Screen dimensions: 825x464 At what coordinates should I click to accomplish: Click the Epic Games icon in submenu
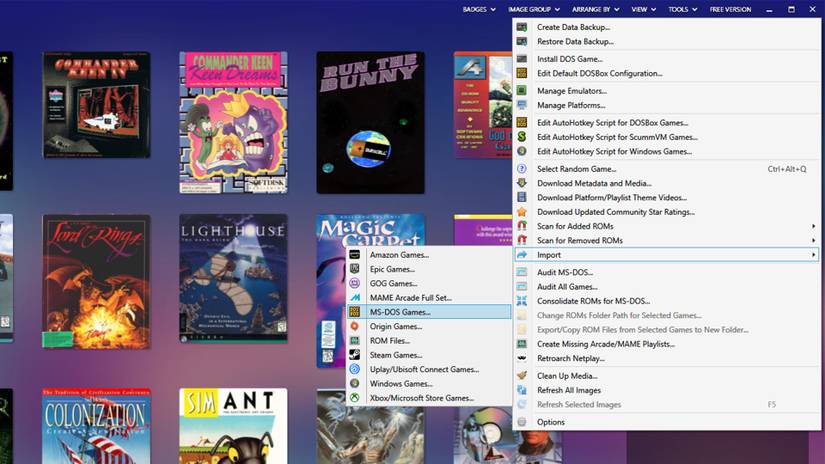tap(355, 269)
